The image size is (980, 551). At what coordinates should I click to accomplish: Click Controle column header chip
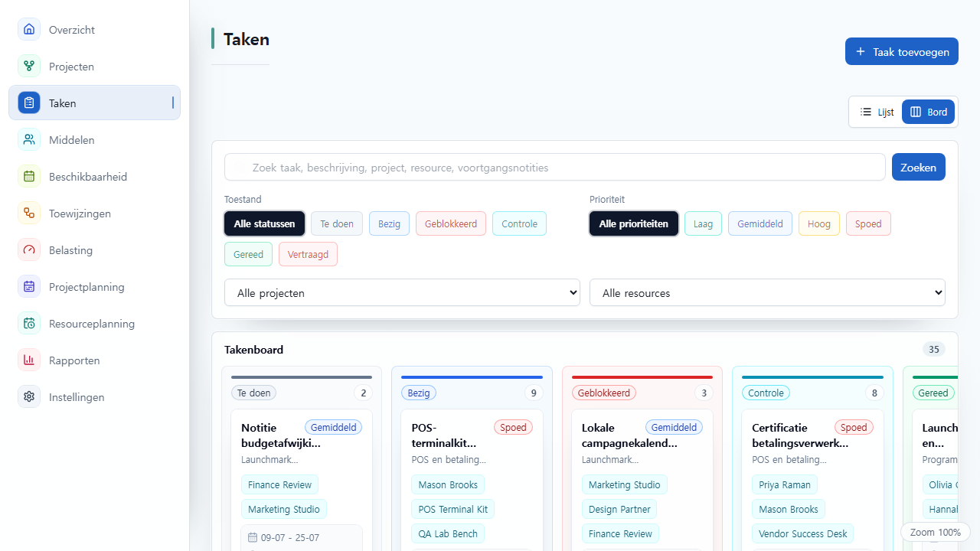click(x=766, y=393)
